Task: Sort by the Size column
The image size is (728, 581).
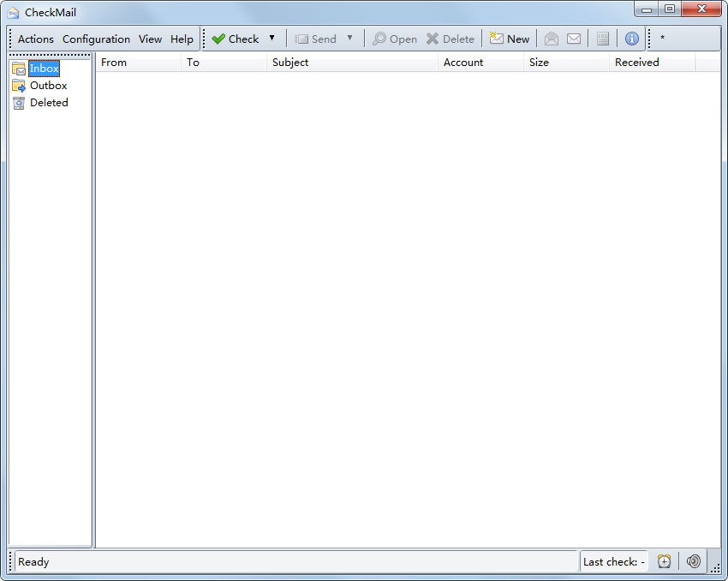Action: (566, 63)
